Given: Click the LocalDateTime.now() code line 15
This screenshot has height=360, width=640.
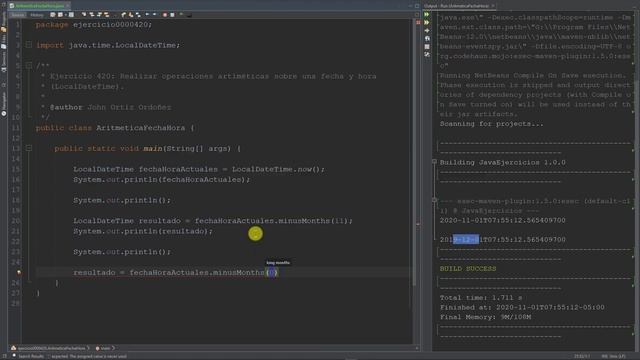Looking at the screenshot, I should point(199,169).
